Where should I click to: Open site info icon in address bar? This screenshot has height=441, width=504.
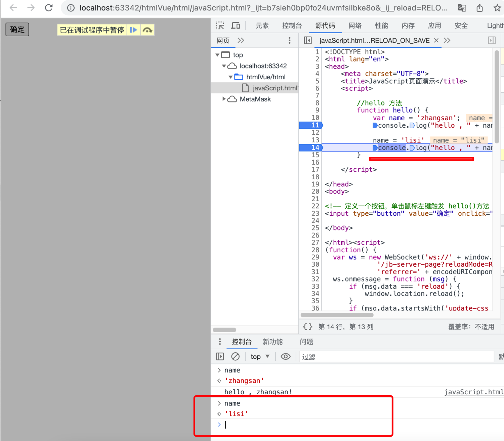(x=71, y=8)
